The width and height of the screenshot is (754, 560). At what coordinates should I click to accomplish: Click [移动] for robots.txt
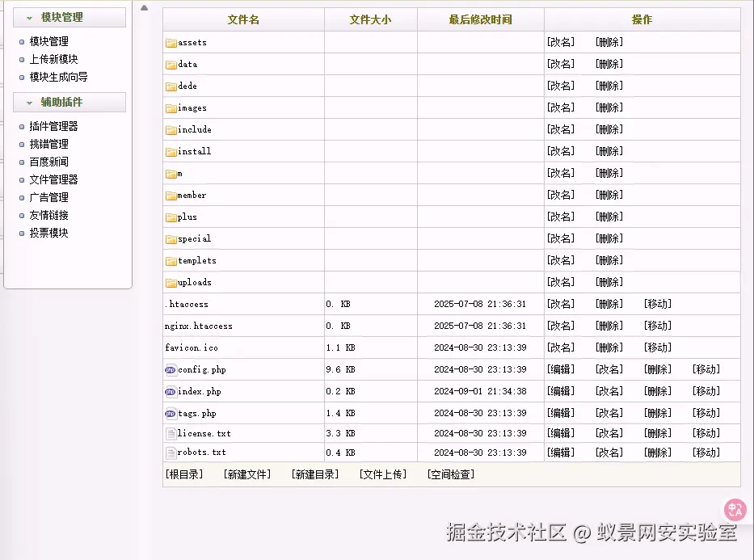point(706,453)
